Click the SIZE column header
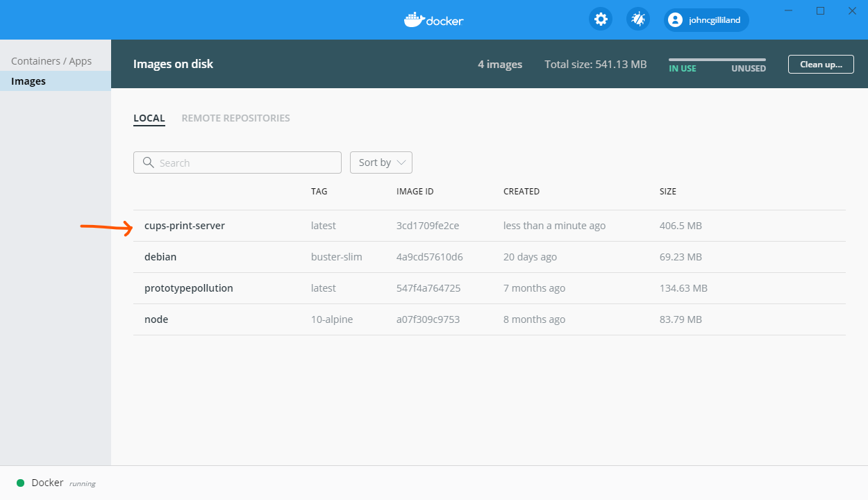The width and height of the screenshot is (868, 500). tap(668, 192)
